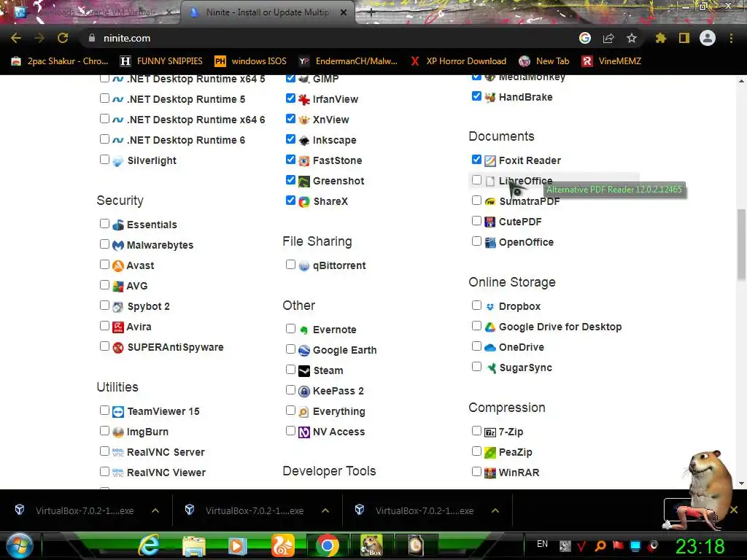The image size is (747, 560).
Task: Click the IrfanView app icon
Action: click(304, 99)
